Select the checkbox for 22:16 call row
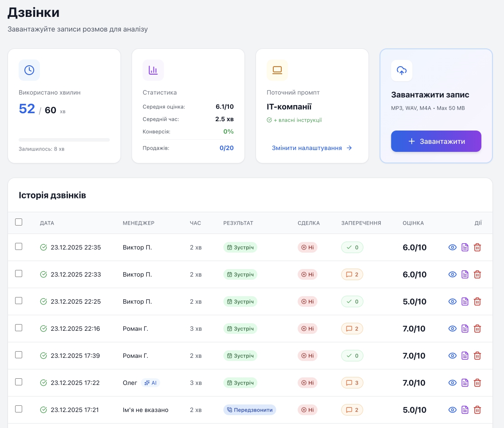Screen dimensions: 504x428 [x=19, y=328]
